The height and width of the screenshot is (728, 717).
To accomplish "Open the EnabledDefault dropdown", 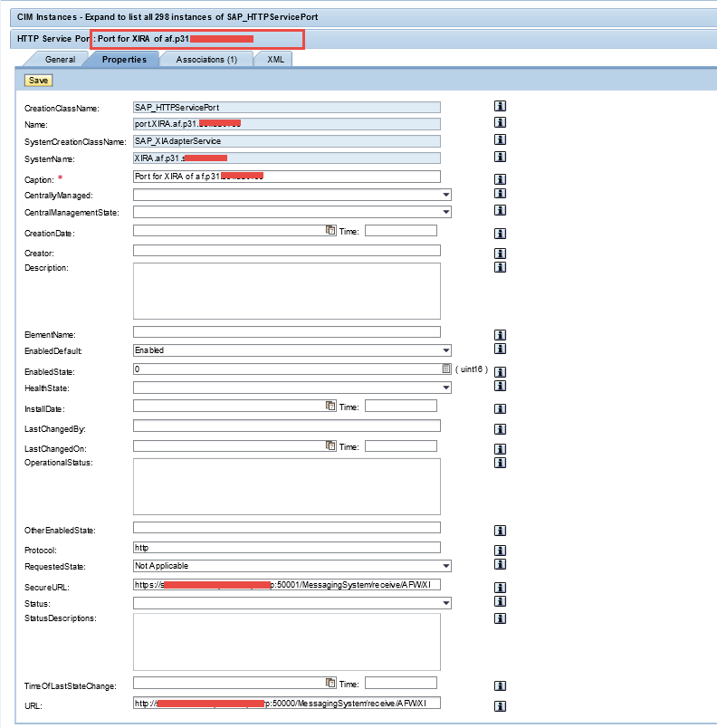I will [x=446, y=350].
